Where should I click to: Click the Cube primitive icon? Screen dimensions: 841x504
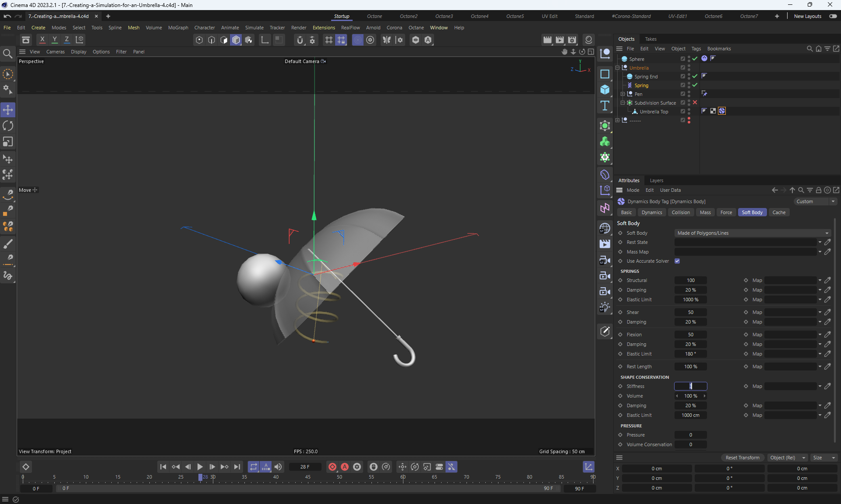point(605,90)
